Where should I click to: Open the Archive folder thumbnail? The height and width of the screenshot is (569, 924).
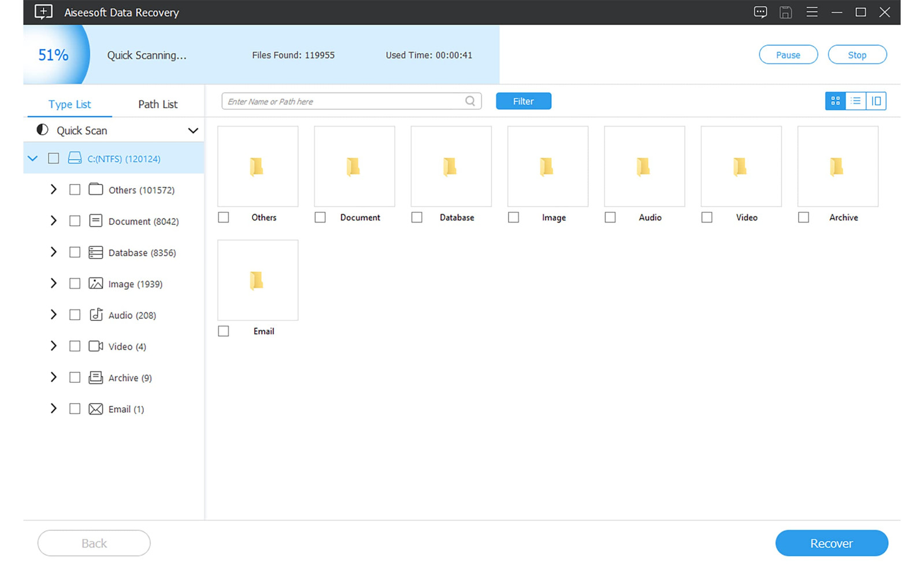coord(838,167)
